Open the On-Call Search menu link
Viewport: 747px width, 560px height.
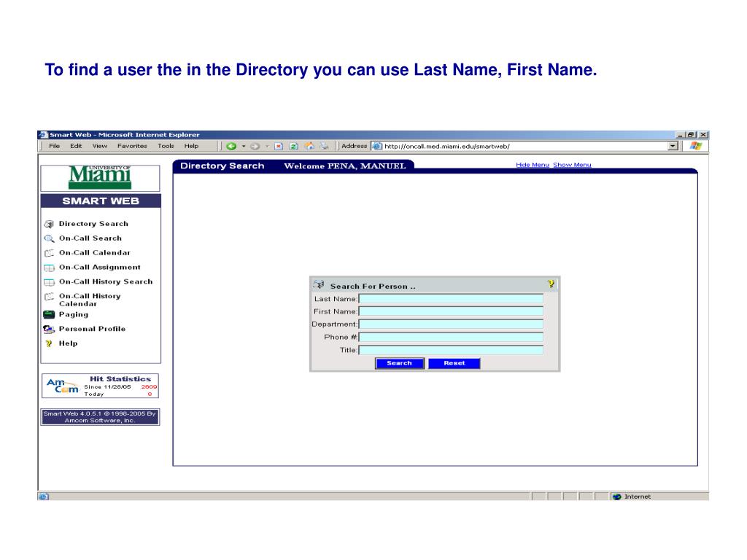point(90,238)
